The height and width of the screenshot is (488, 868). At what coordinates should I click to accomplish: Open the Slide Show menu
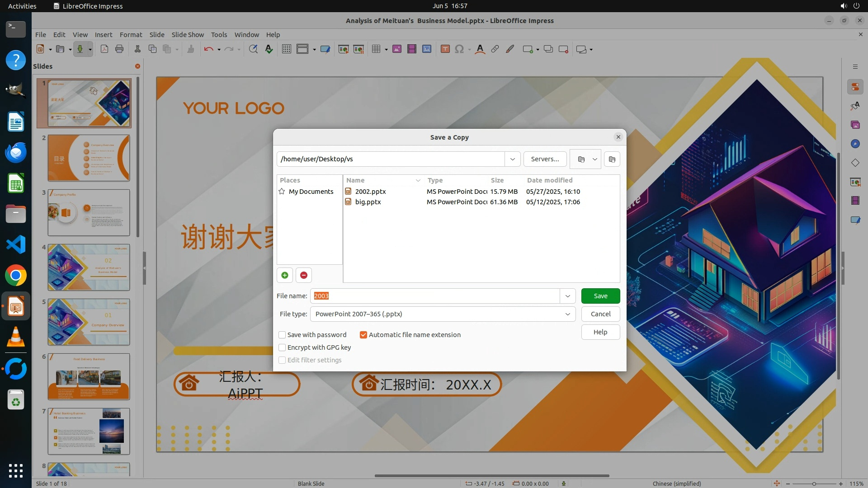point(188,34)
